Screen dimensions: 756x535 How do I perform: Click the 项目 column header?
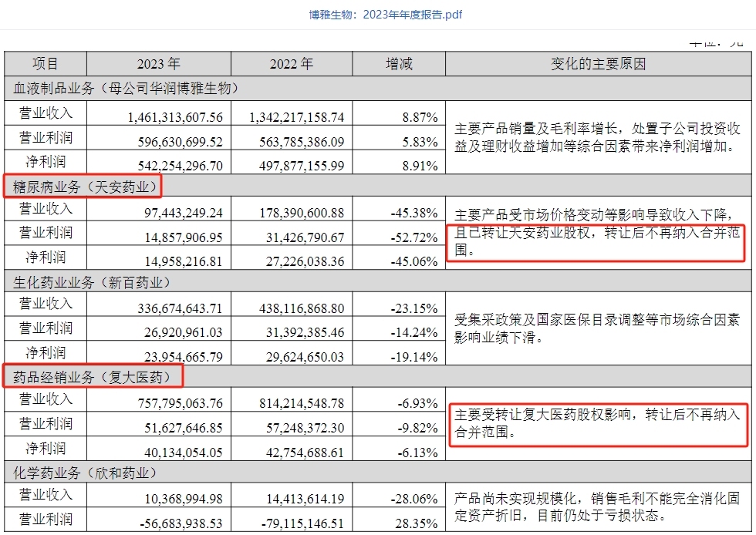pos(46,64)
